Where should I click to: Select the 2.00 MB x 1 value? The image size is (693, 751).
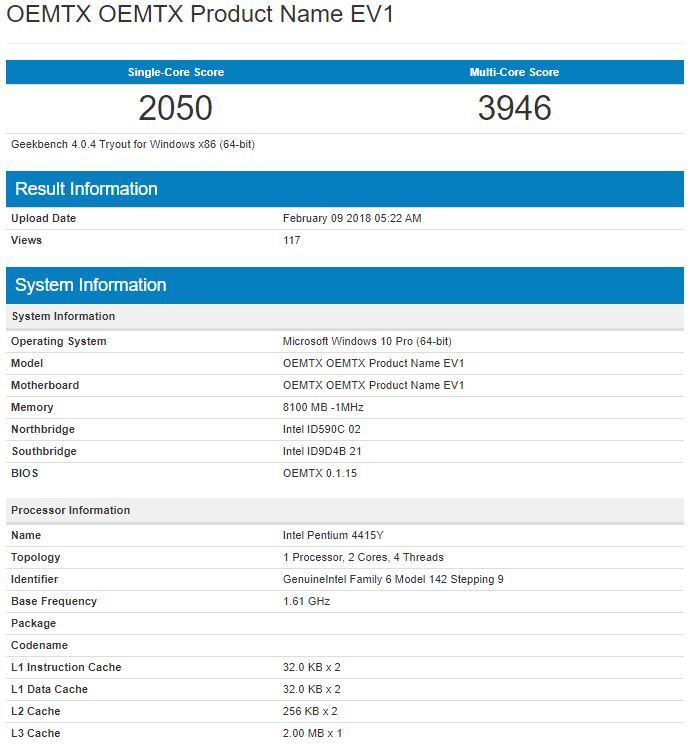pyautogui.click(x=313, y=734)
